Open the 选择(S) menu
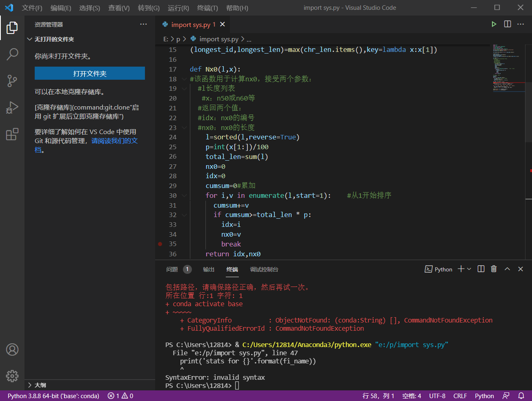The height and width of the screenshot is (401, 532). pyautogui.click(x=89, y=8)
